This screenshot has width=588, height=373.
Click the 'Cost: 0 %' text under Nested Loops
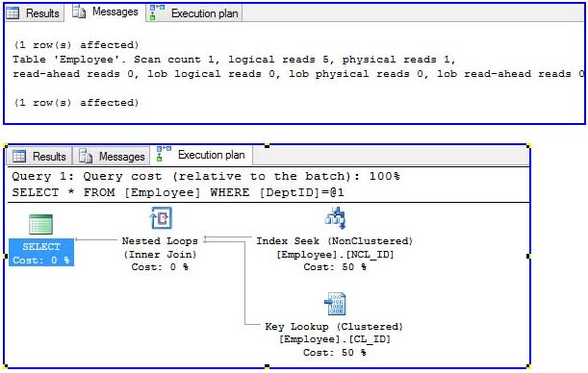[x=160, y=267]
